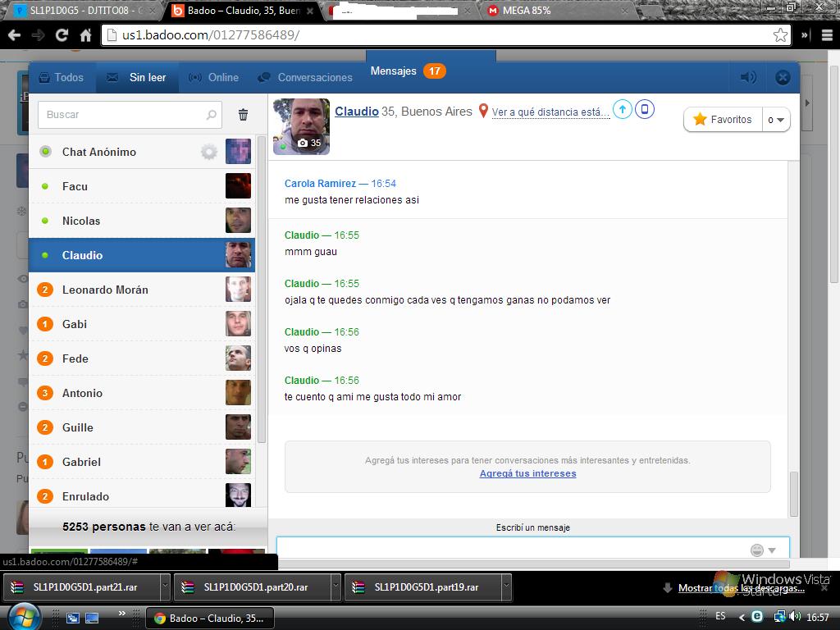840x630 pixels.
Task: Switch to the Conversaciones tab
Action: (x=305, y=78)
